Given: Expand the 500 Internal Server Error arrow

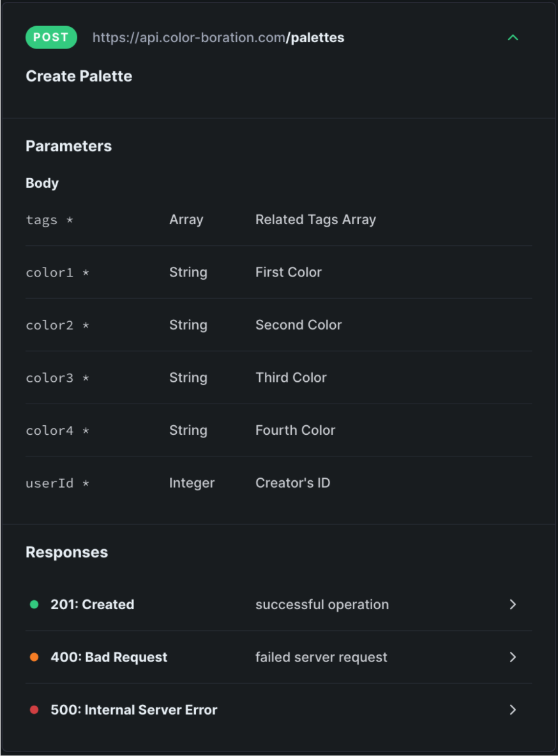Looking at the screenshot, I should [x=512, y=710].
